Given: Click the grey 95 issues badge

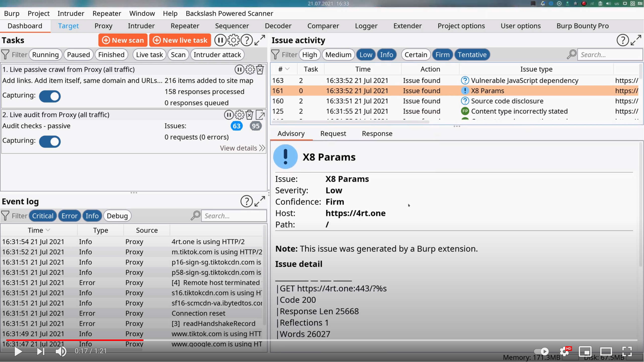Looking at the screenshot, I should click(x=256, y=126).
